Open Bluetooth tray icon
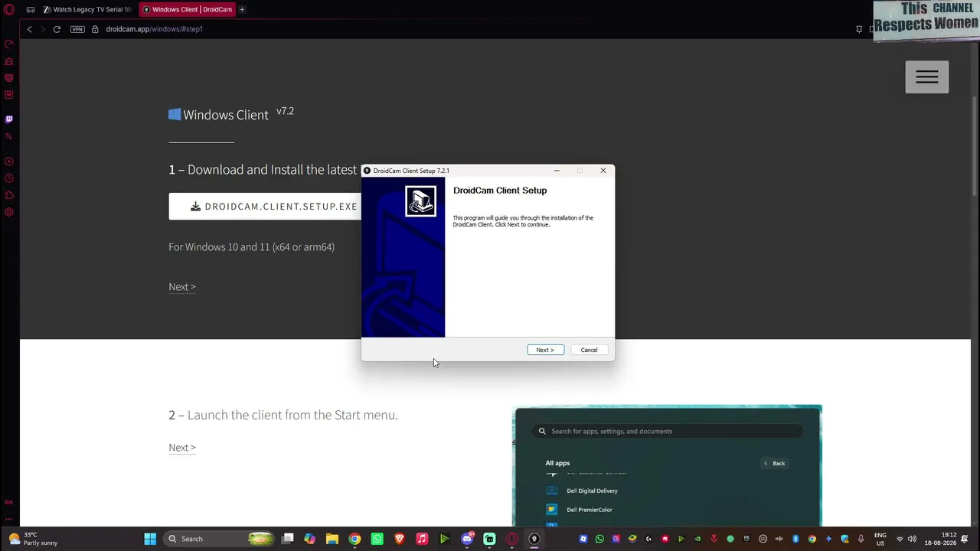980x551 pixels. point(795,539)
